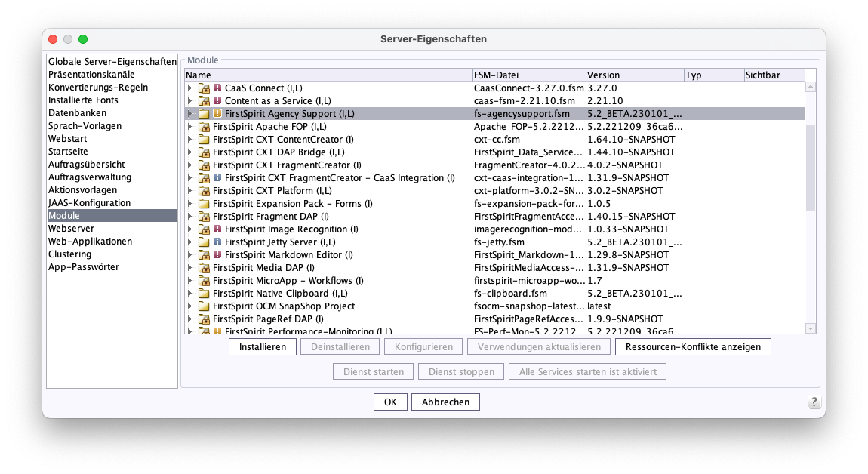Click folder icon of FirstSpirit OCM SnapShop Project

[x=204, y=306]
